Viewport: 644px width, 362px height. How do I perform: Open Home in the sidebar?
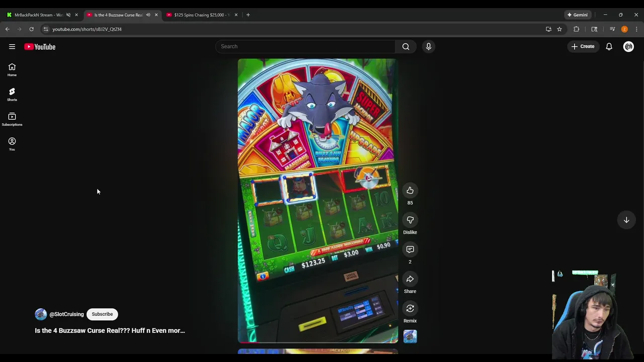click(x=12, y=70)
